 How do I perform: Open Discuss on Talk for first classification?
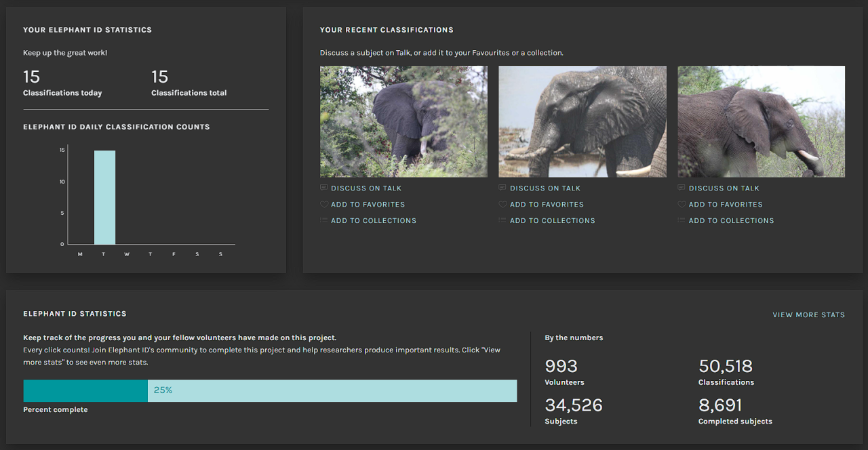366,188
